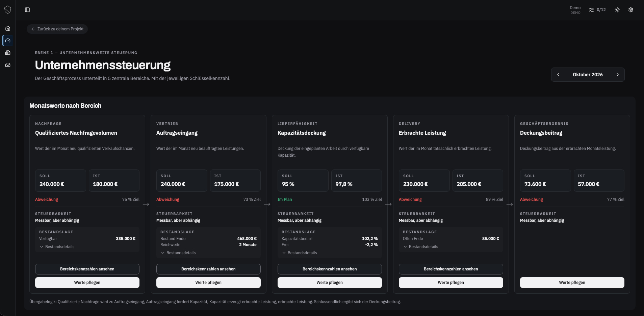The height and width of the screenshot is (316, 644).
Task: Click the 85.000 € Offen Ende value
Action: coord(490,239)
